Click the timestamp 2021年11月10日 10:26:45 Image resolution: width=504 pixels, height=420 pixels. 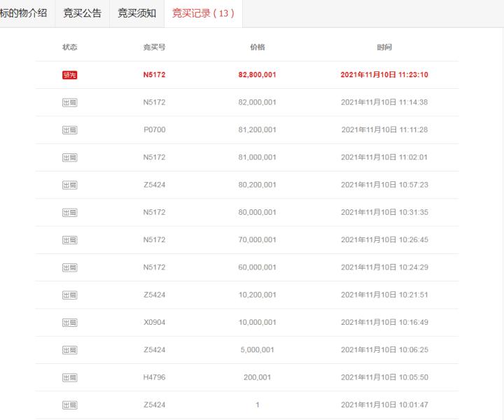(x=384, y=240)
